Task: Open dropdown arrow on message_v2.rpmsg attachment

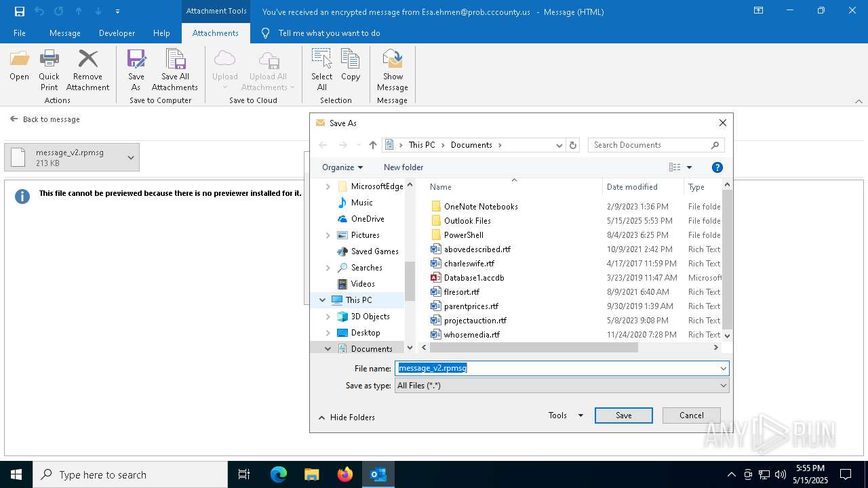Action: pyautogui.click(x=130, y=157)
